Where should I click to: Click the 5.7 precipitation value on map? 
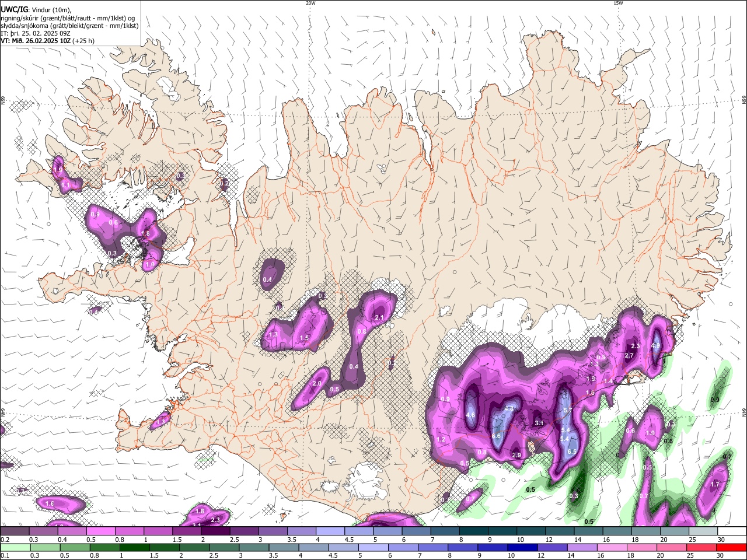coord(567,411)
